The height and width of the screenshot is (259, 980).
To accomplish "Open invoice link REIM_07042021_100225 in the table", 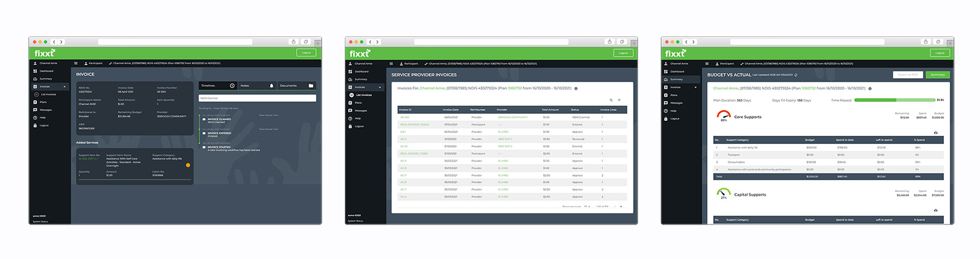I will tap(414, 124).
